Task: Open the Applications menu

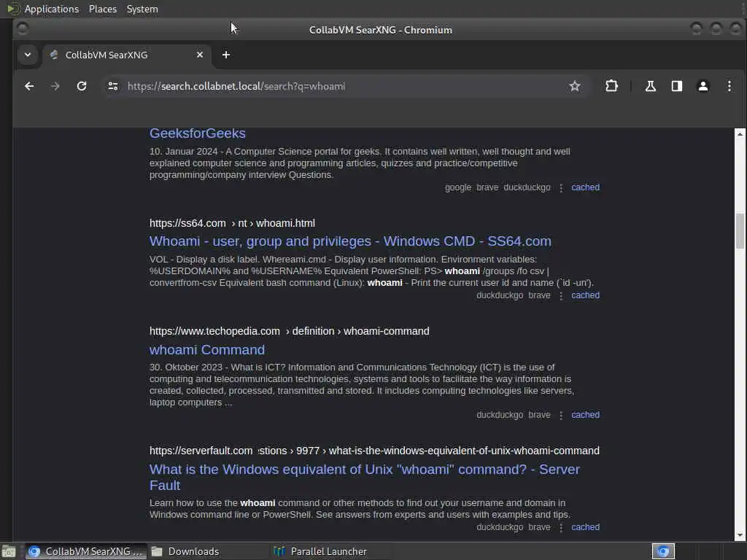Action: 52,9
